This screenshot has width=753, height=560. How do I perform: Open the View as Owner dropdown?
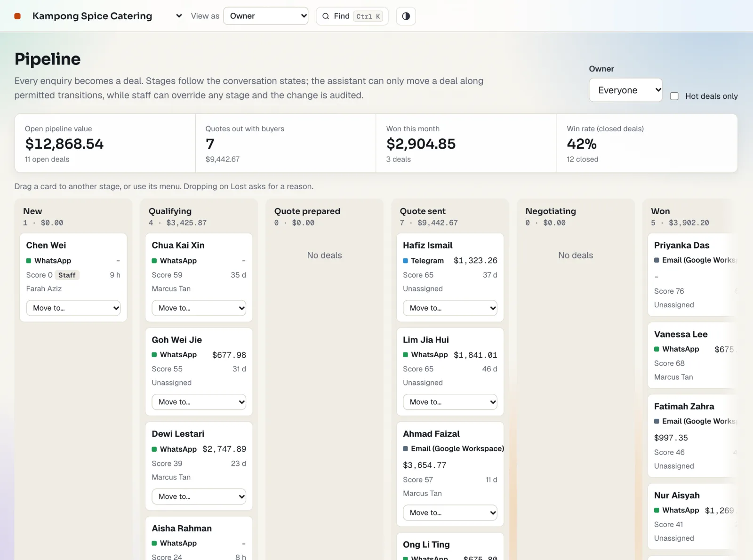266,16
